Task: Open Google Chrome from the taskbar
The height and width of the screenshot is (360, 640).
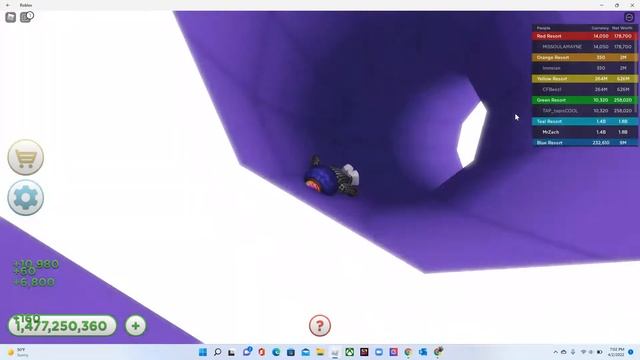Action: click(408, 352)
